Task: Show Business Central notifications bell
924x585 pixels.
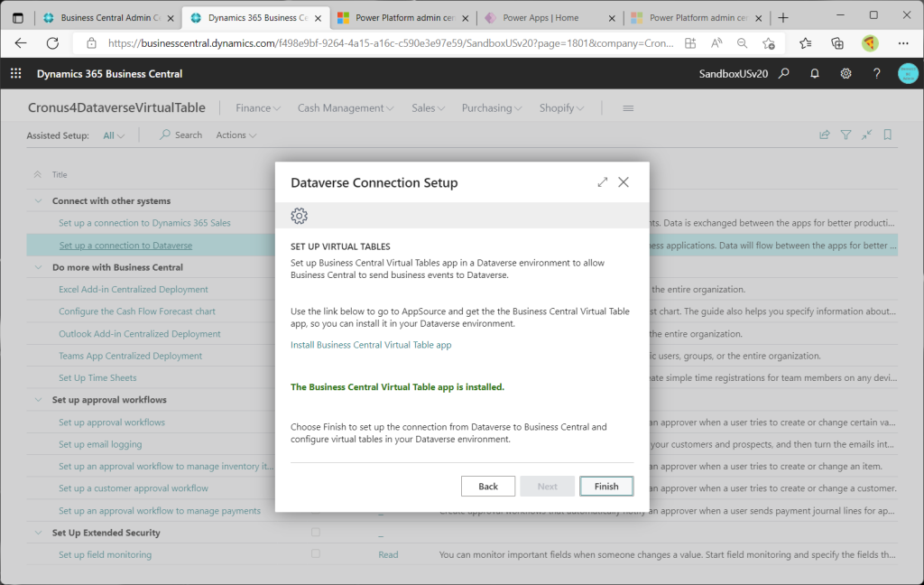Action: pos(815,74)
